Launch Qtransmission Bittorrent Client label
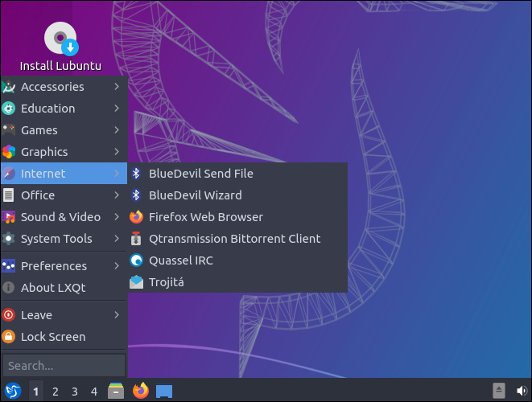Viewport: 532px width, 402px height. pos(235,239)
